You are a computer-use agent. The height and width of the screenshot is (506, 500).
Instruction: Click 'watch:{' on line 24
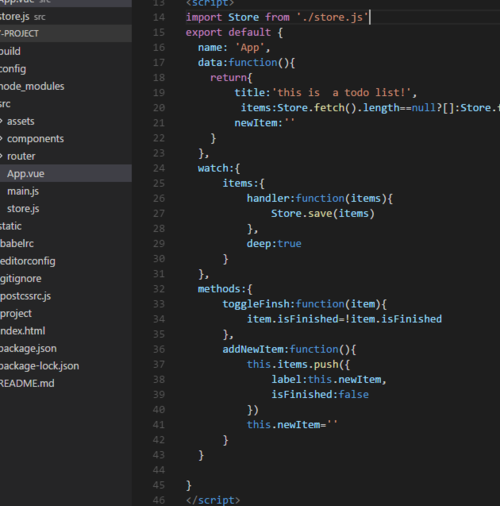pos(219,168)
